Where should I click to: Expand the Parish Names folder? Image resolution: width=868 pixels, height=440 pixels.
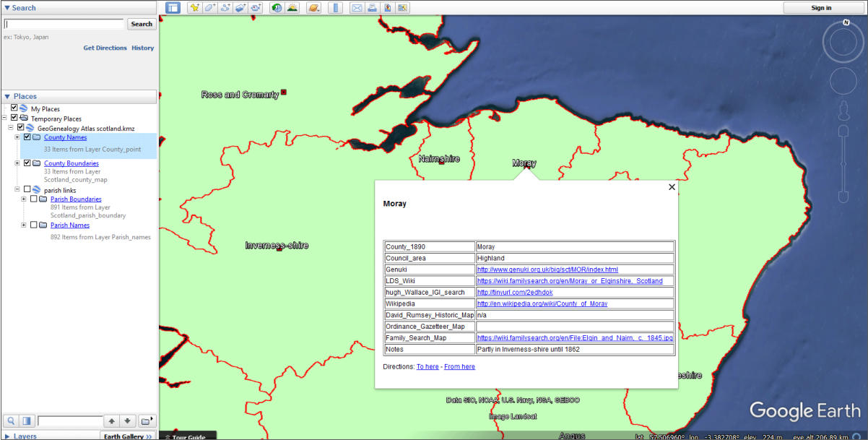coord(24,225)
